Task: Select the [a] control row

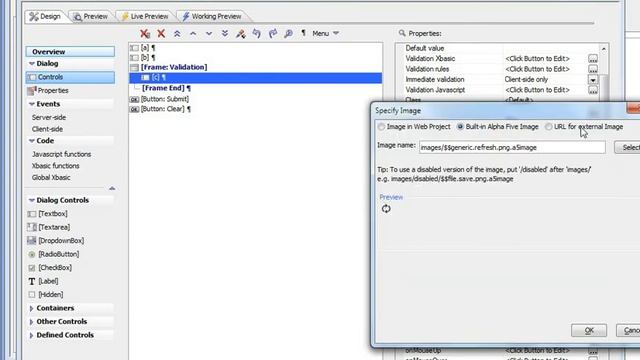Action: point(256,48)
